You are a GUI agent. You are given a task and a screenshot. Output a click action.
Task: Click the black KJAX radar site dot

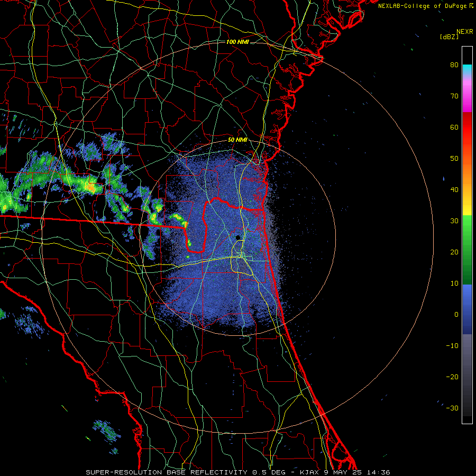click(238, 237)
